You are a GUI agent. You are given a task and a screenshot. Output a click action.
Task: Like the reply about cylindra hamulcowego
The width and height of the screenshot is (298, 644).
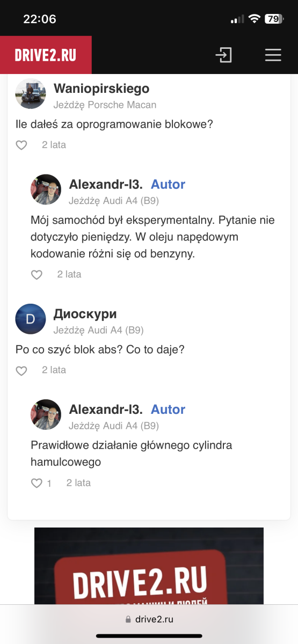tap(37, 484)
